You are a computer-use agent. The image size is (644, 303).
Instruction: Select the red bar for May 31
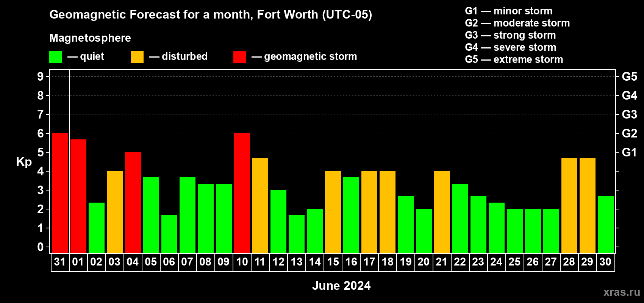[60, 193]
